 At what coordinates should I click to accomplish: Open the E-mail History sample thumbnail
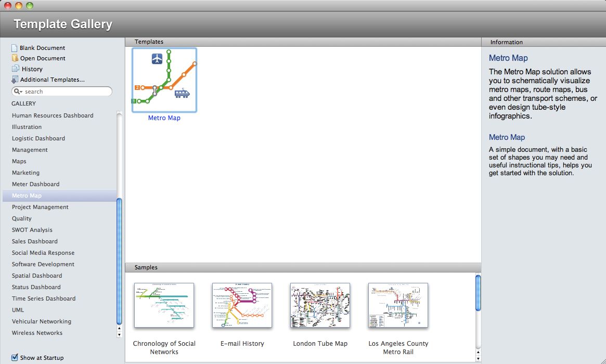coord(242,305)
